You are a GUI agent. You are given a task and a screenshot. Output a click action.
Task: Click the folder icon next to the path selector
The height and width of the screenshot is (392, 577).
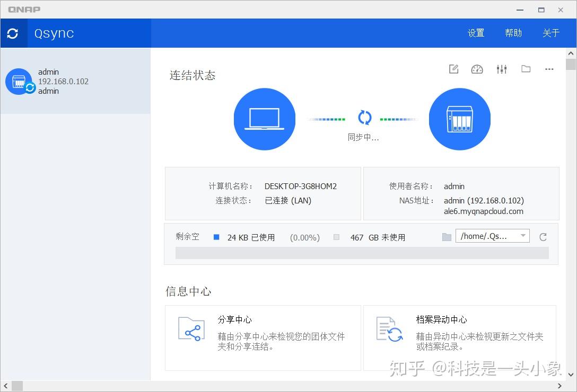point(447,237)
